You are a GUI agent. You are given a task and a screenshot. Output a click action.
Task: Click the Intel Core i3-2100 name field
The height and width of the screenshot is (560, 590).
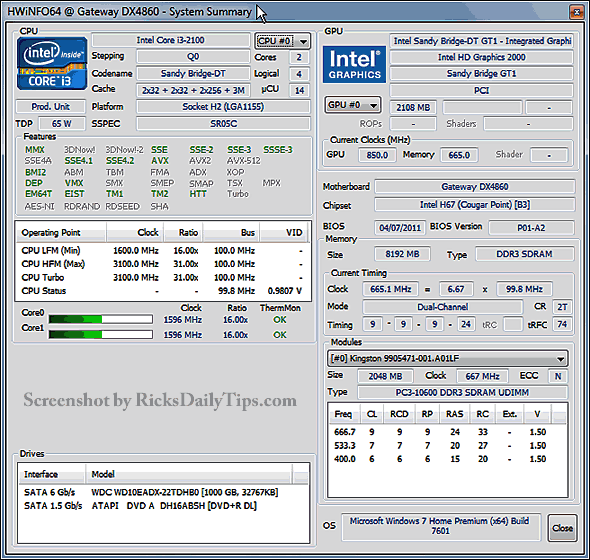coord(171,40)
